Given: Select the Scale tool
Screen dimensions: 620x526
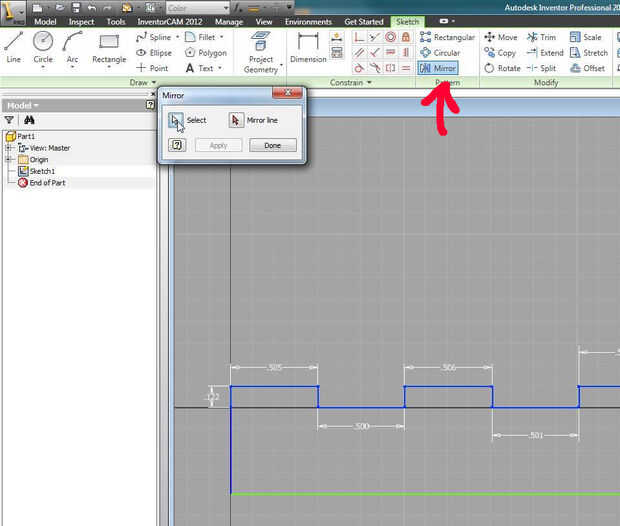Looking at the screenshot, I should (x=585, y=37).
